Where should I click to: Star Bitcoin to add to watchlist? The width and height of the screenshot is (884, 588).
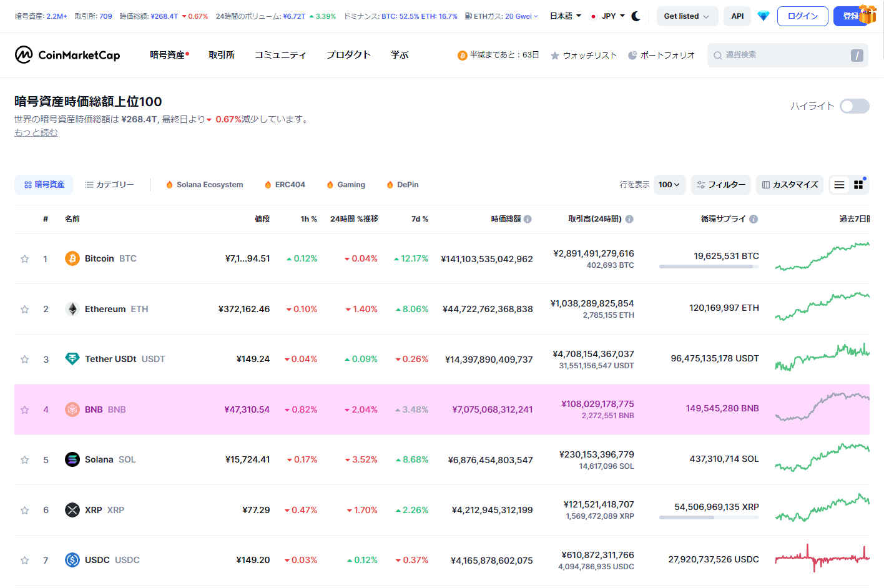click(x=25, y=258)
